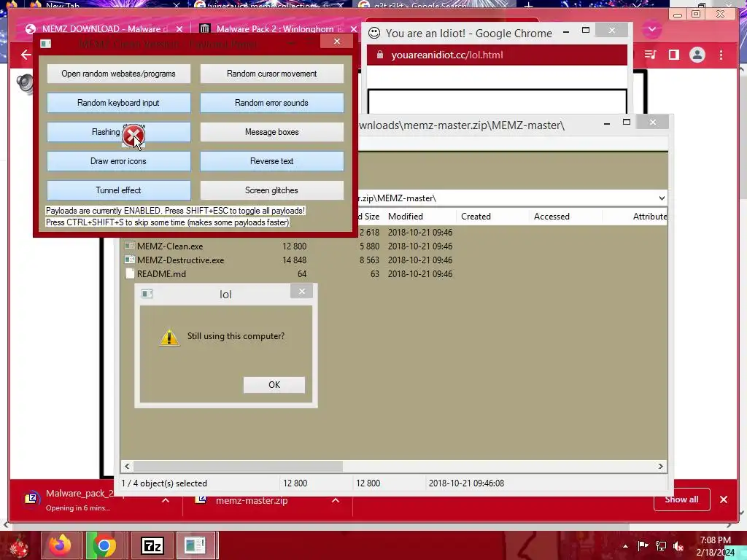Open Chrome side panel icon
This screenshot has height=560, width=747.
tap(673, 55)
